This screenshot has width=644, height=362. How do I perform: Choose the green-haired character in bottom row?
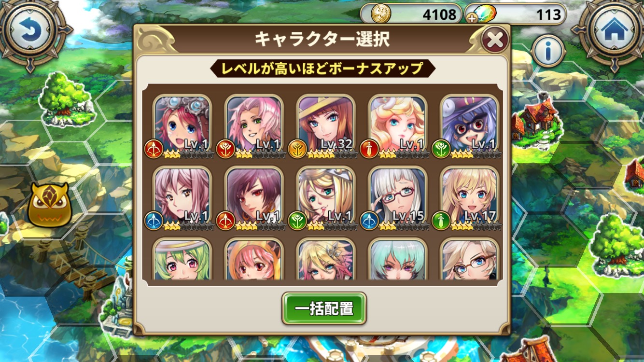pyautogui.click(x=182, y=259)
